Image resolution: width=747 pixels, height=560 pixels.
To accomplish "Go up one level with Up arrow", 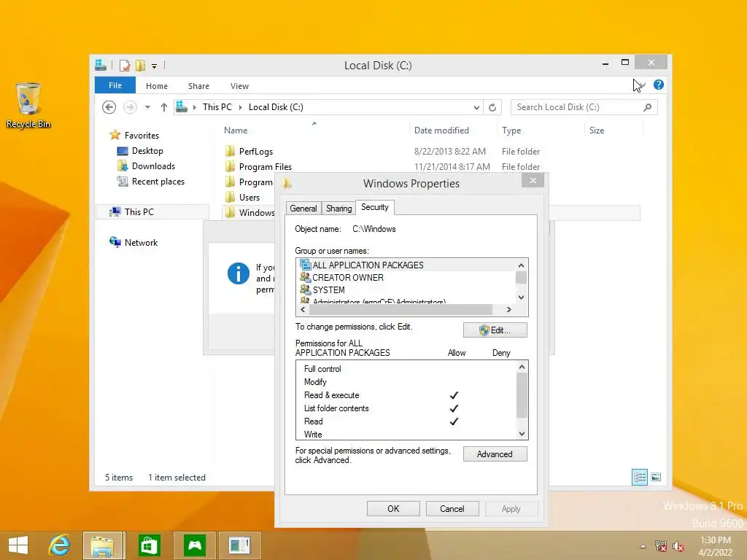I will [164, 107].
